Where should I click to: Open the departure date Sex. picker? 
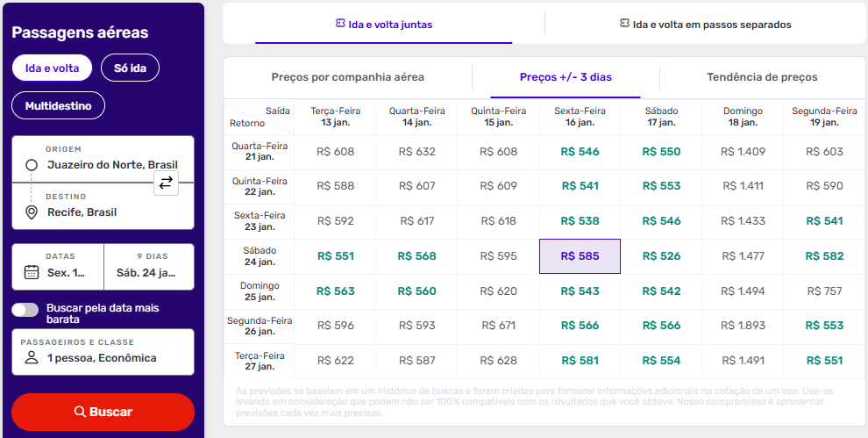58,267
